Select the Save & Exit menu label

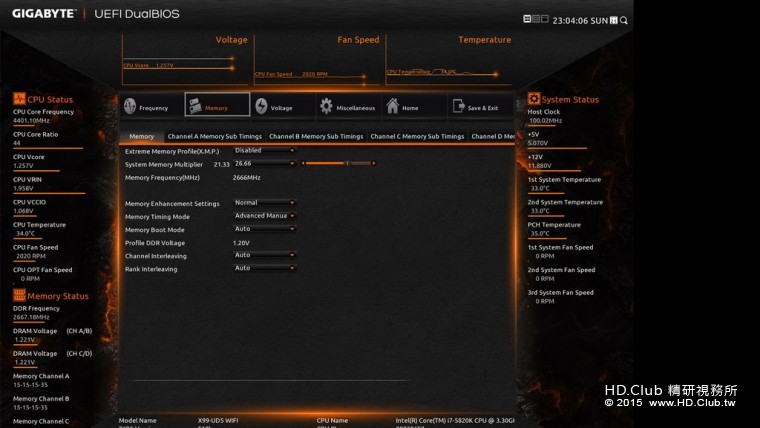(483, 108)
